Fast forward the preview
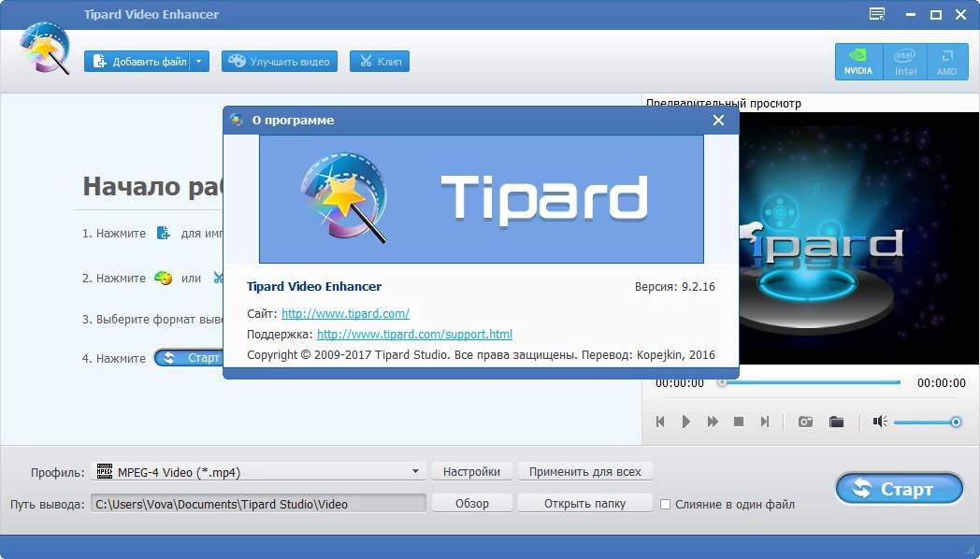 tap(713, 422)
